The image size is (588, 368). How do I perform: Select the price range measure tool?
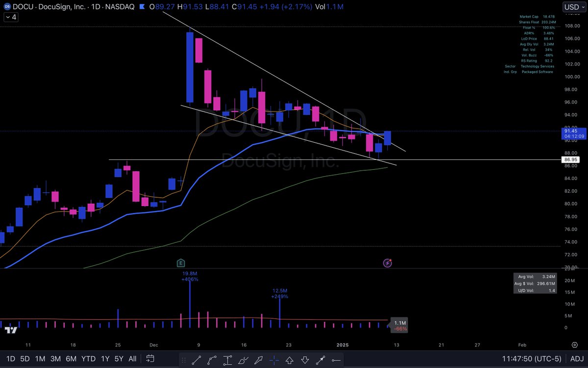point(227,360)
